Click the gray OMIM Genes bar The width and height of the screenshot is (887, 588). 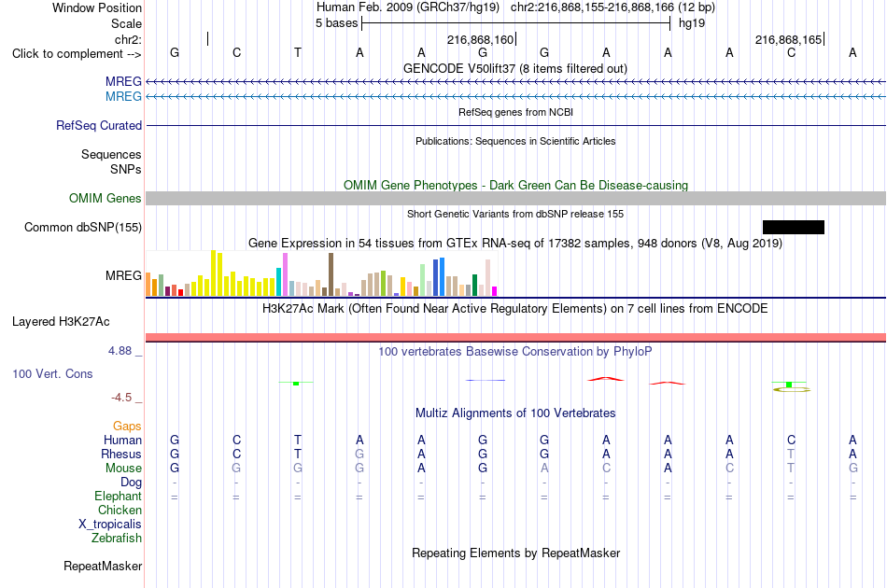click(516, 199)
